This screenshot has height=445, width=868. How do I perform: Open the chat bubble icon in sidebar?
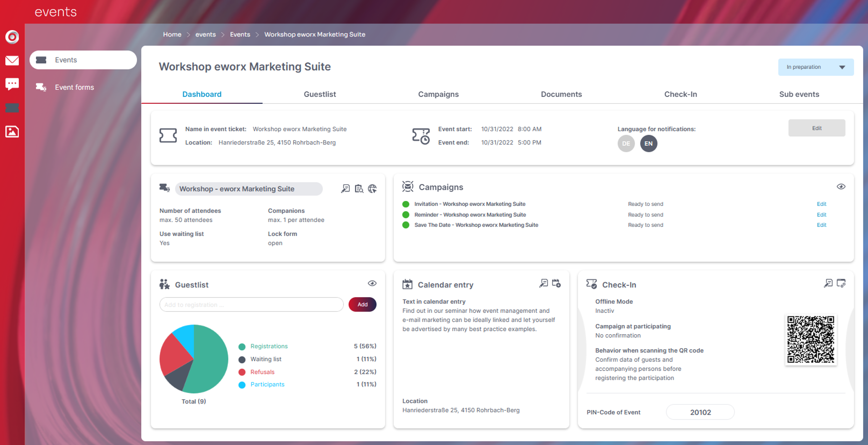click(12, 84)
